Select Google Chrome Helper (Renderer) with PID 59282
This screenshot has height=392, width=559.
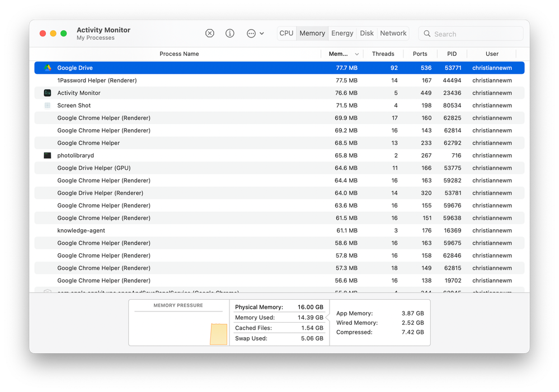point(279,180)
